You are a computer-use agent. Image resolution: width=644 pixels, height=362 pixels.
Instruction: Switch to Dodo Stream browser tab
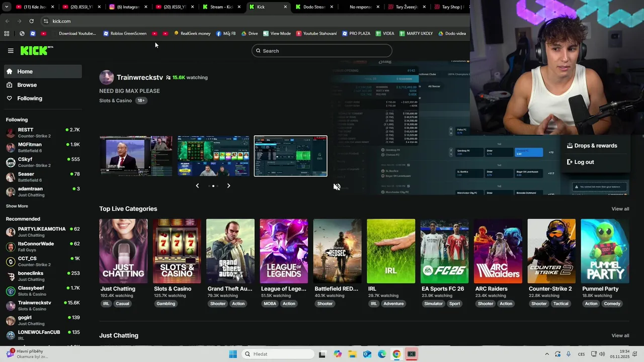pyautogui.click(x=315, y=7)
